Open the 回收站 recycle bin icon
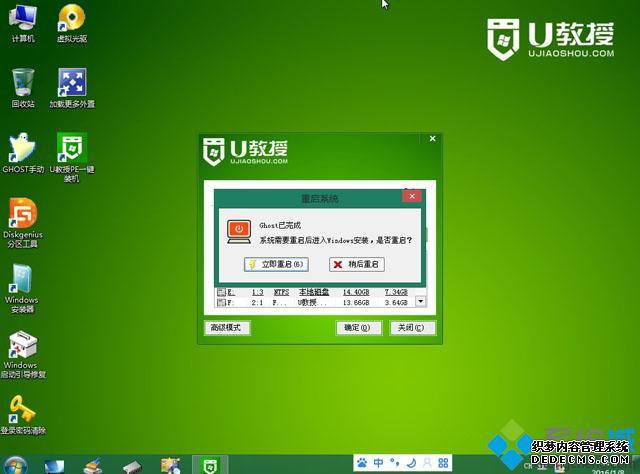 click(23, 88)
